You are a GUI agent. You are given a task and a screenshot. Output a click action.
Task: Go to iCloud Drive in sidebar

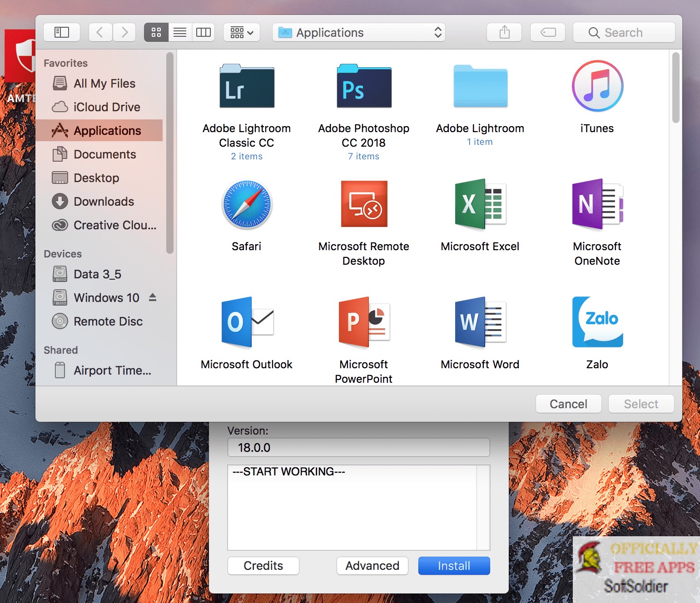(x=107, y=107)
